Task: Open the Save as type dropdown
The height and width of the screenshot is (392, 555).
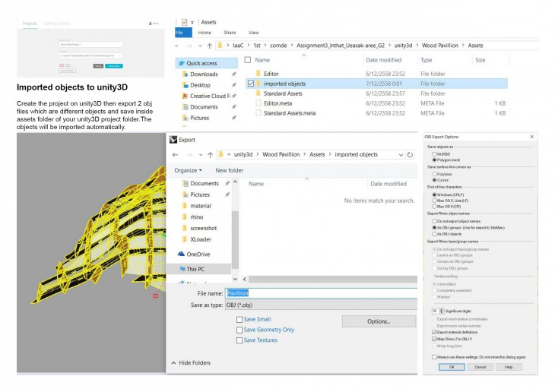Action: point(319,305)
